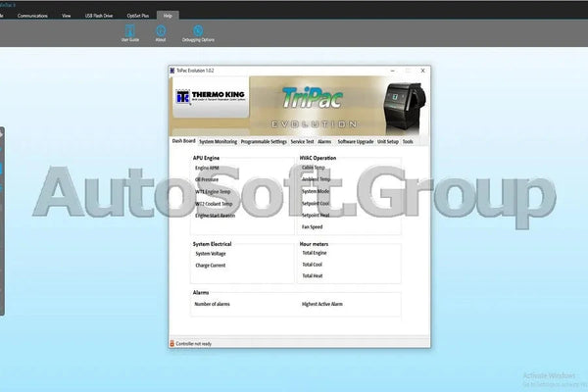The height and width of the screenshot is (392, 588).
Task: Click the Cabin Temp label
Action: tap(314, 168)
